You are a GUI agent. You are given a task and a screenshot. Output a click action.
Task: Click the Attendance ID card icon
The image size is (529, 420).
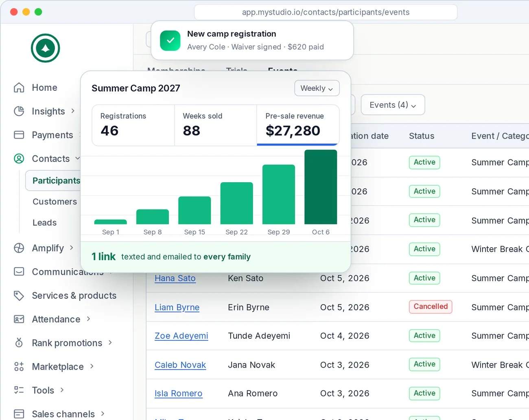[x=19, y=319]
